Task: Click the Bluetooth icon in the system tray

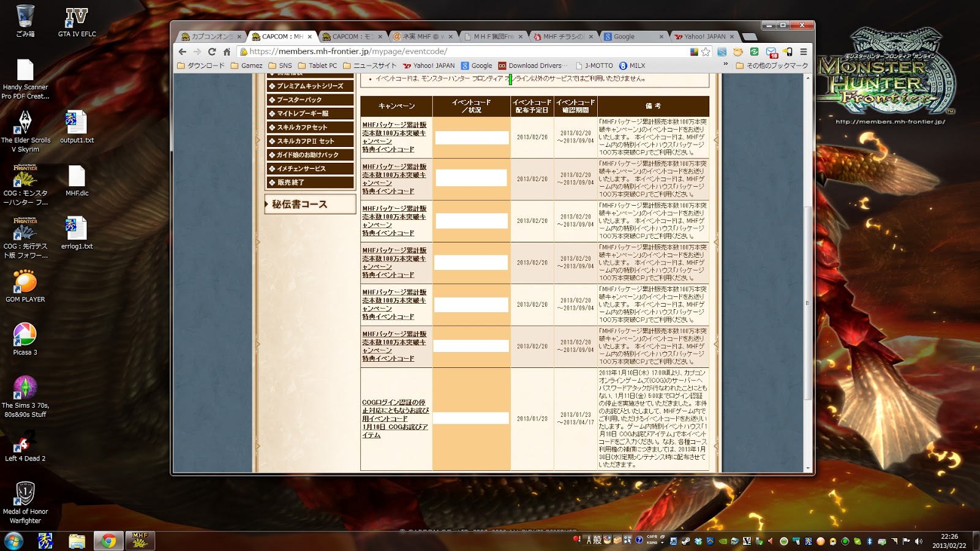Action: [x=869, y=541]
